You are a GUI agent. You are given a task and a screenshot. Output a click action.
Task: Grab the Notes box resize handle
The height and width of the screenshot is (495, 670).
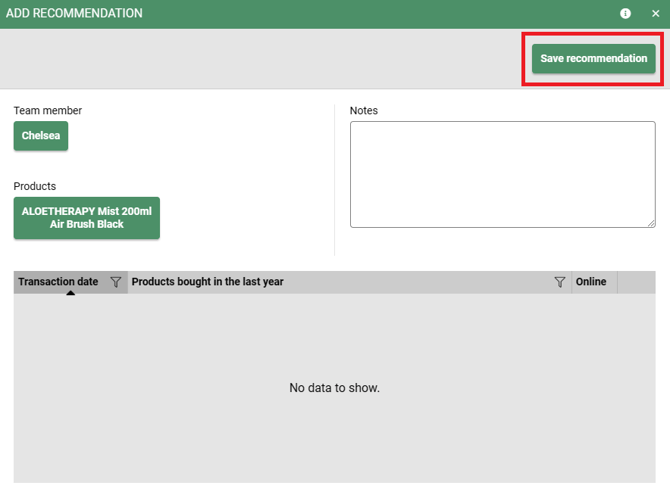(x=651, y=223)
